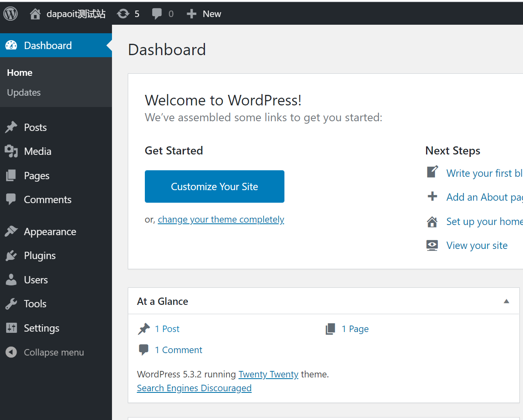Click the change your theme completely link
This screenshot has height=420, width=523.
[x=221, y=219]
